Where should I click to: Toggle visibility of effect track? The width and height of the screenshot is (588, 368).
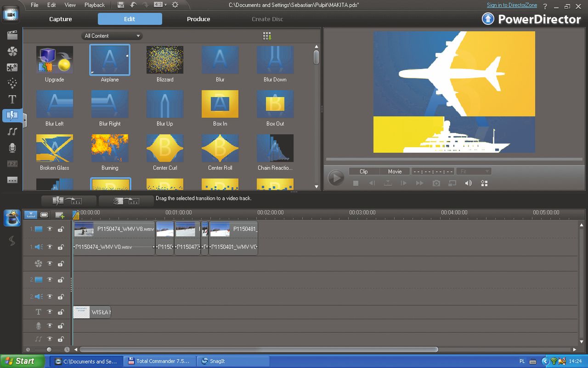click(50, 264)
